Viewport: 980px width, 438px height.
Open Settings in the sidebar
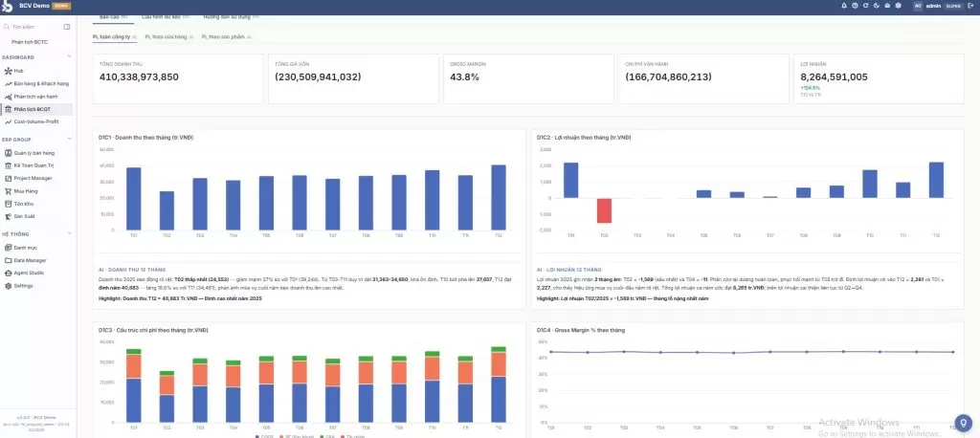36,286
